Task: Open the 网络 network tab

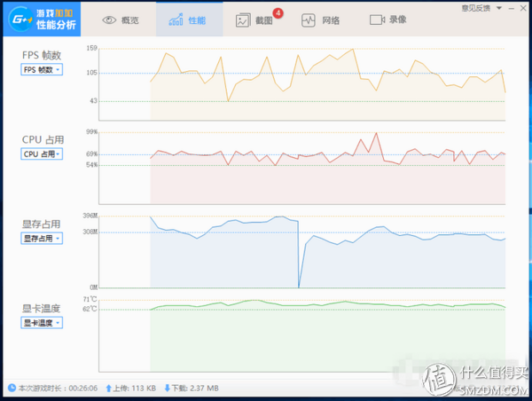Action: [321, 20]
